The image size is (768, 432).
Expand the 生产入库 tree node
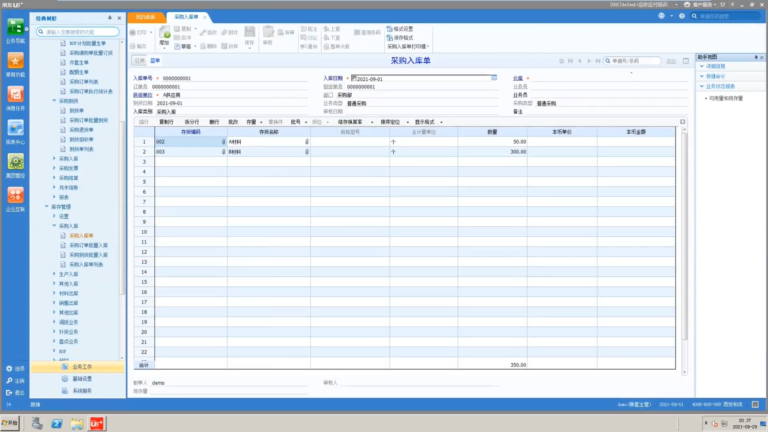pos(54,274)
